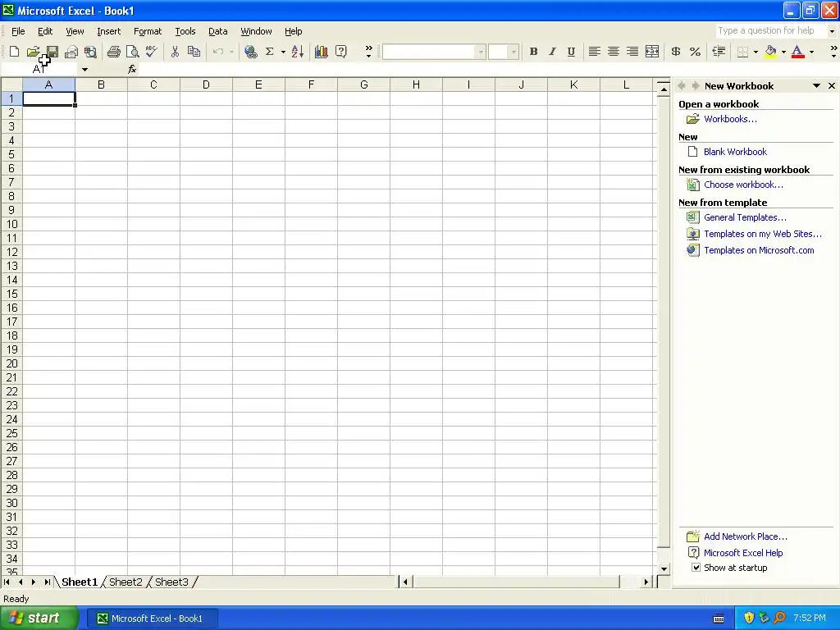Click the Workbooks... link
This screenshot has width=840, height=630.
730,119
